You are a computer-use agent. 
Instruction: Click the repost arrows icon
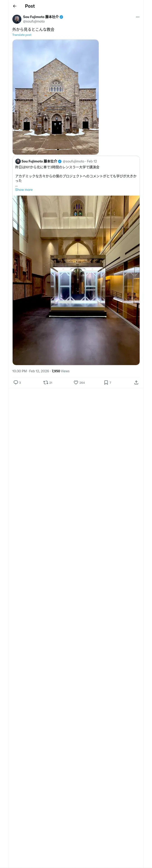tap(45, 382)
